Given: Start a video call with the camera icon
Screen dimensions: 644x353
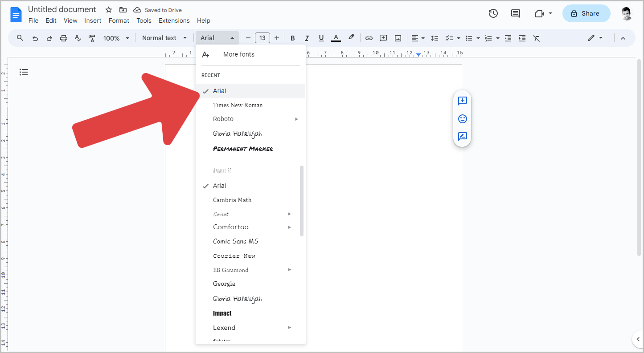Looking at the screenshot, I should (540, 13).
